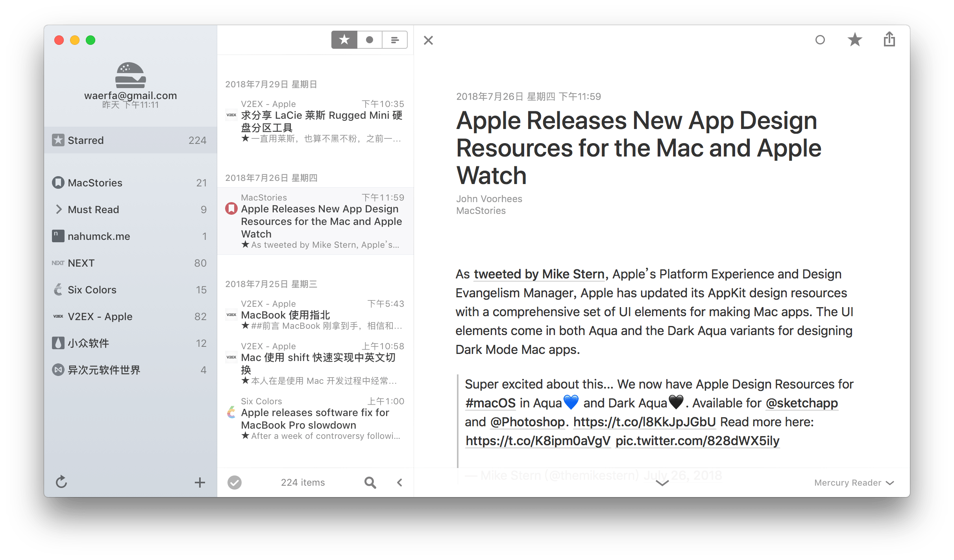Open Apple releases software fix article
This screenshot has height=560, width=954.
[x=316, y=418]
